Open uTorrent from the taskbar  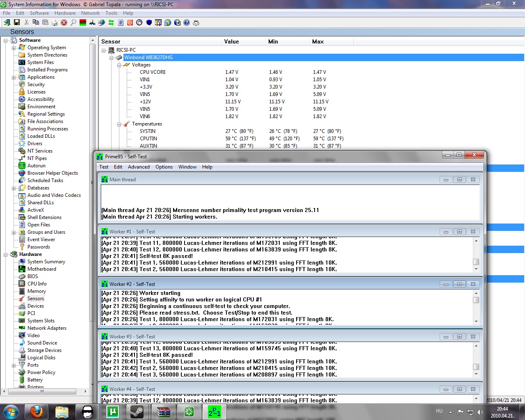[x=113, y=411]
